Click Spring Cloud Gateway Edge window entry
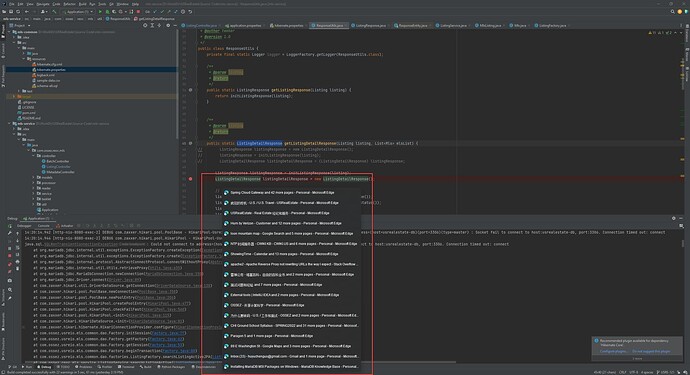Screen dimensions: 690x375 282,192
